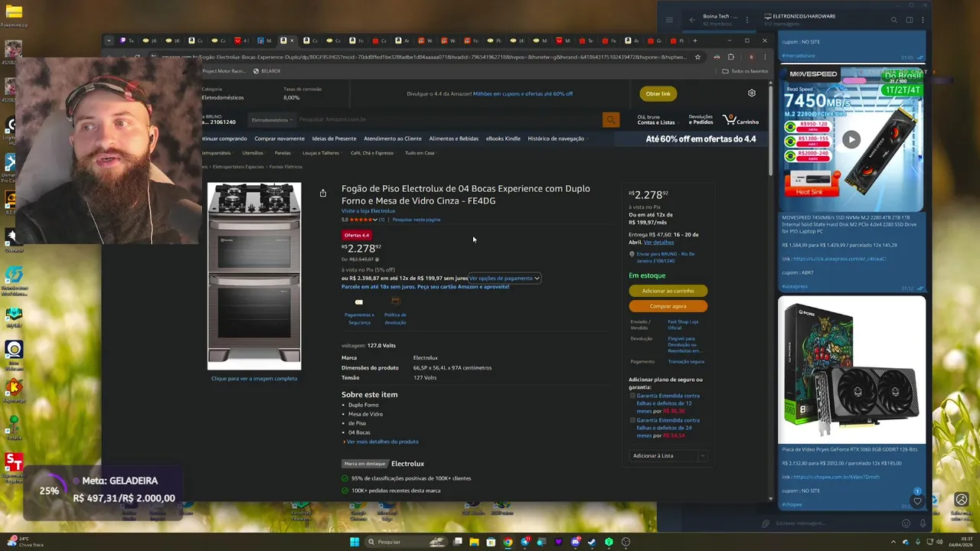Open Fornos Elétricos breadcrumb link
This screenshot has width=980, height=551.
[286, 166]
